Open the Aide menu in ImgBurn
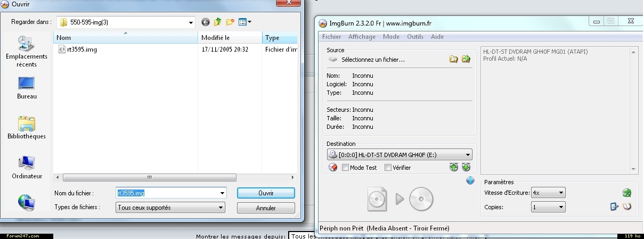 [x=437, y=37]
